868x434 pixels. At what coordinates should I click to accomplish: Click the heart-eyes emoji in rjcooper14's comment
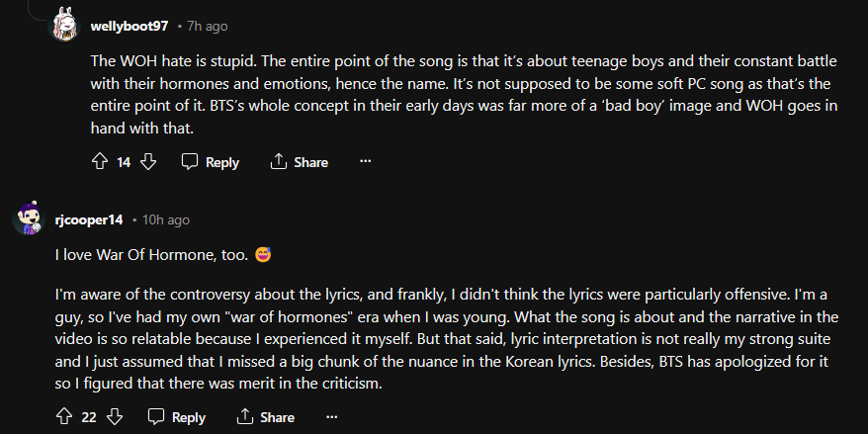tap(263, 254)
